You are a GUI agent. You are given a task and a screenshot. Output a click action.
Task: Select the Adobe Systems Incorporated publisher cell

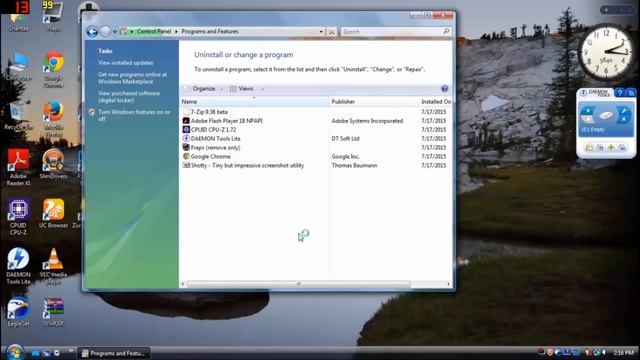coord(367,121)
